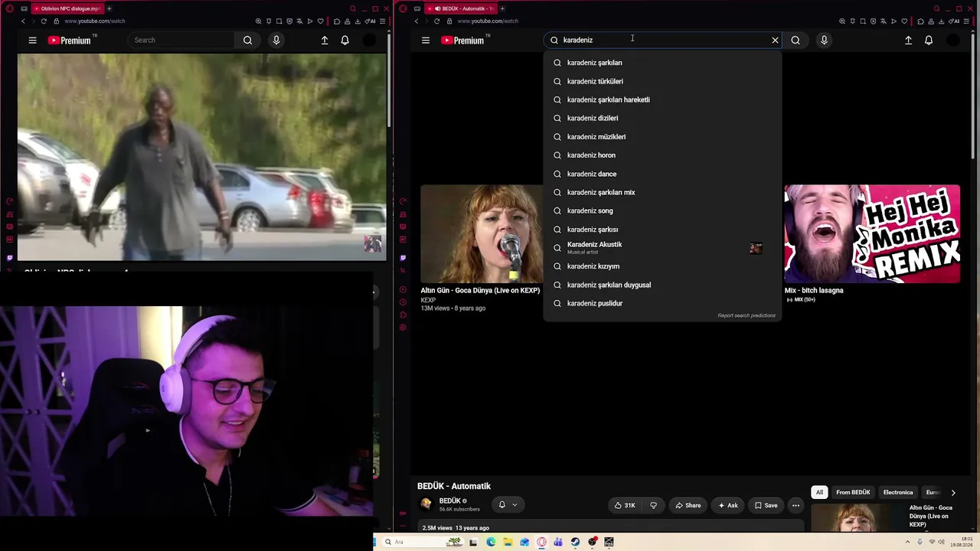Save the BEDÜK - Automatik video
This screenshot has width=980, height=551.
(x=766, y=505)
